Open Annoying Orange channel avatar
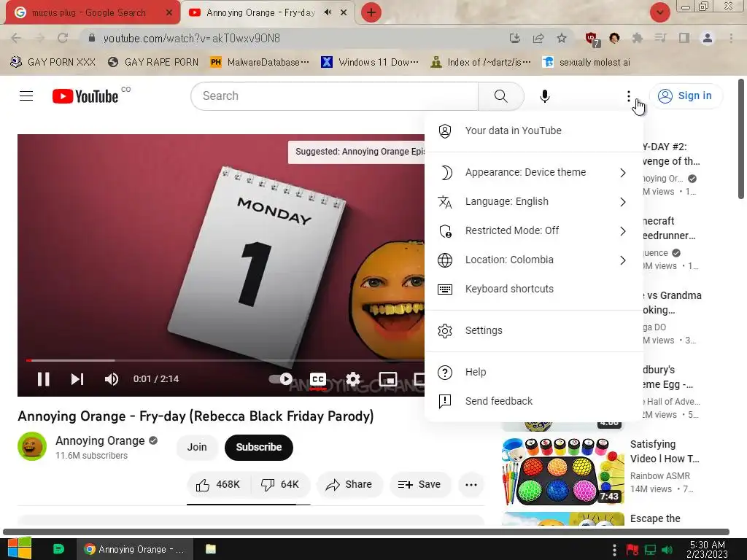Viewport: 747px width, 560px height. (x=32, y=446)
